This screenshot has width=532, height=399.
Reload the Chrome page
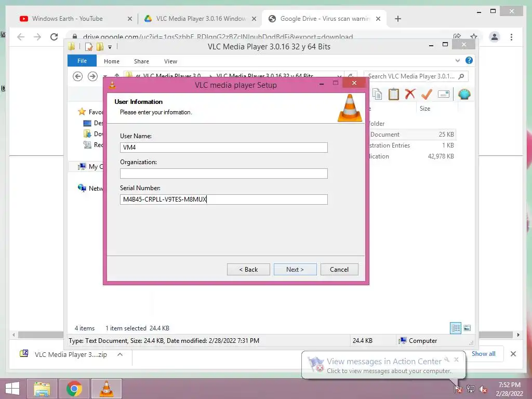tap(54, 37)
